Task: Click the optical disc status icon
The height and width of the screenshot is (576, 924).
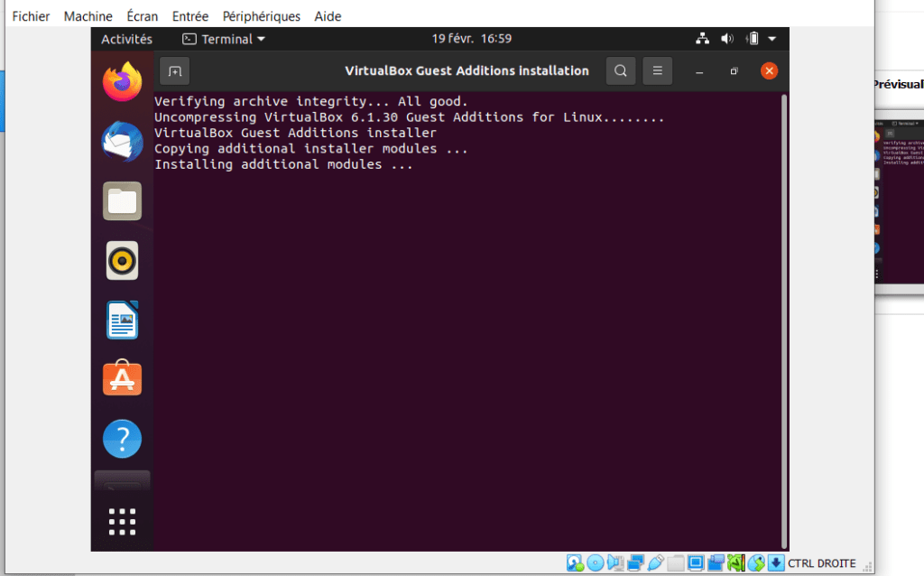Action: click(x=596, y=563)
